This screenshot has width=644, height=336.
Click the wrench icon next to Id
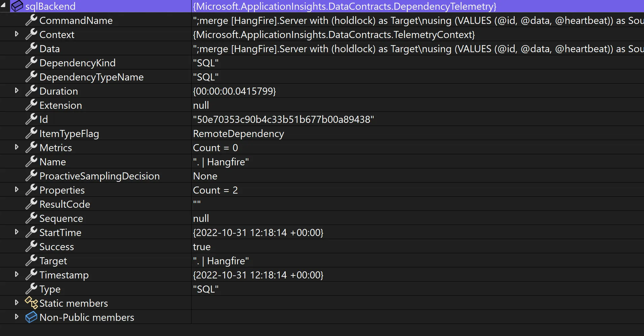click(x=31, y=119)
